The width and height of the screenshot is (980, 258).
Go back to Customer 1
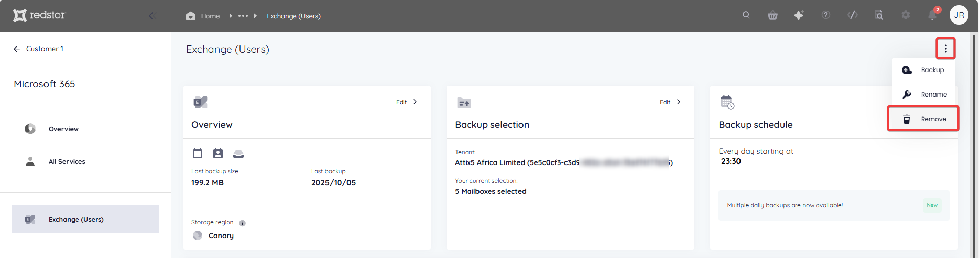click(45, 49)
